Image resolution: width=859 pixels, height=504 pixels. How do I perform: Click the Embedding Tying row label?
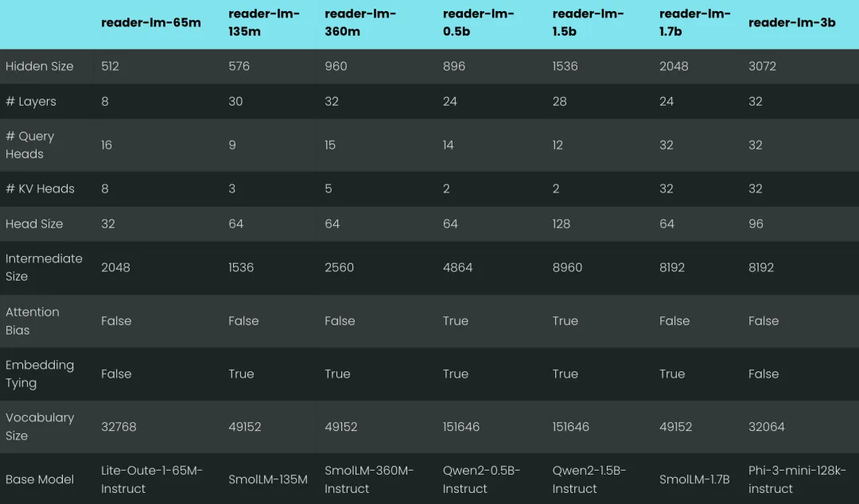tap(40, 374)
